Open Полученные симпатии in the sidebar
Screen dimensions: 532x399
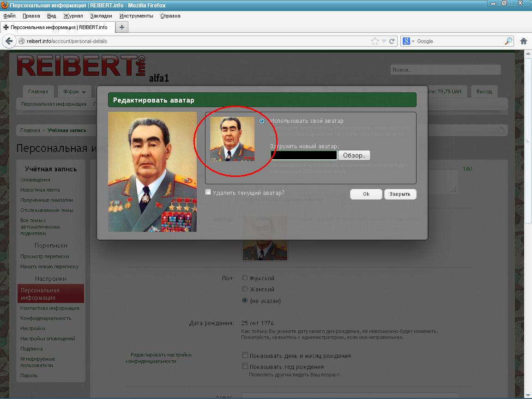pyautogui.click(x=47, y=200)
